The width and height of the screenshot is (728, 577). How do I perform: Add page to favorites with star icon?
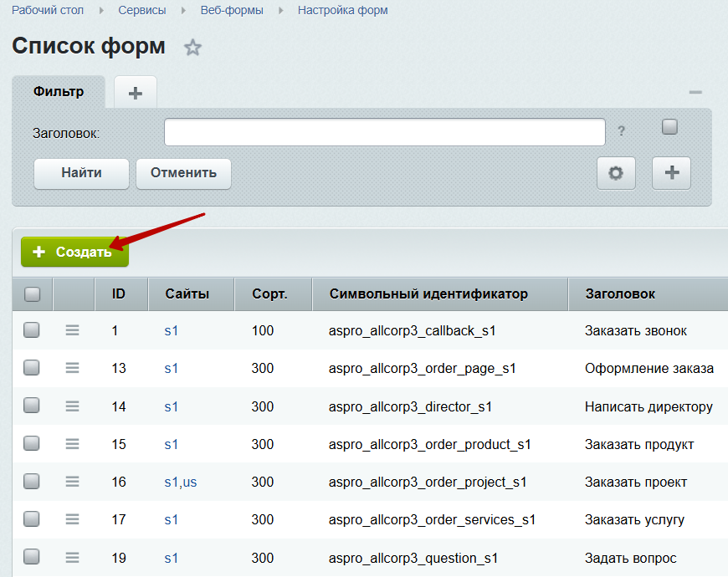pos(193,48)
